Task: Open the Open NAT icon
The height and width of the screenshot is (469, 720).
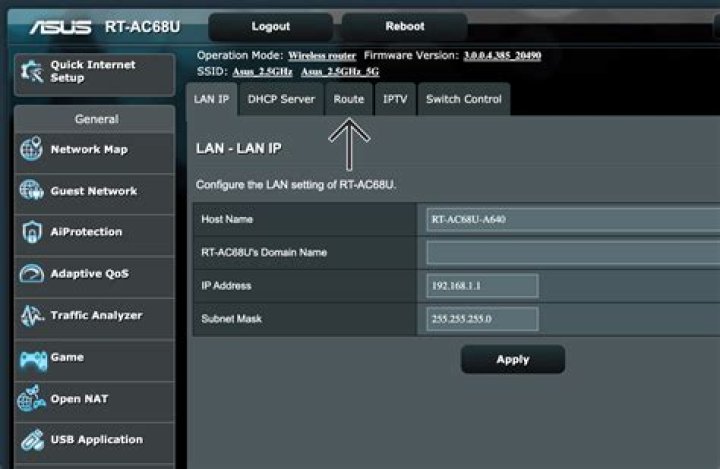Action: point(31,398)
